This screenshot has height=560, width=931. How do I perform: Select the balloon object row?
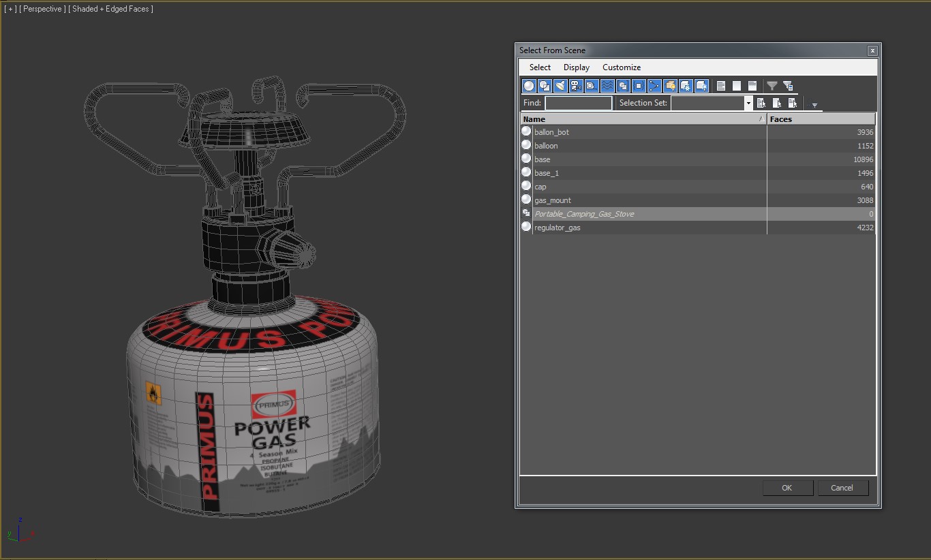(x=698, y=146)
